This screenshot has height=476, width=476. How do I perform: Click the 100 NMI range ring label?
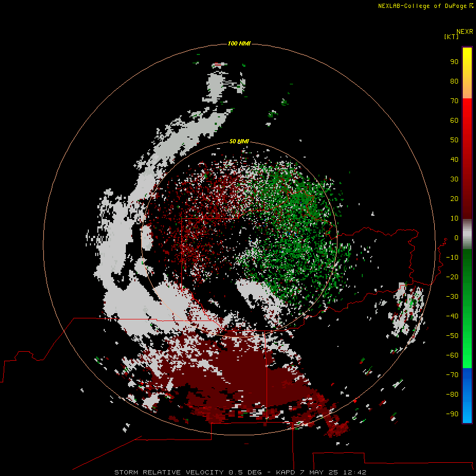(239, 43)
